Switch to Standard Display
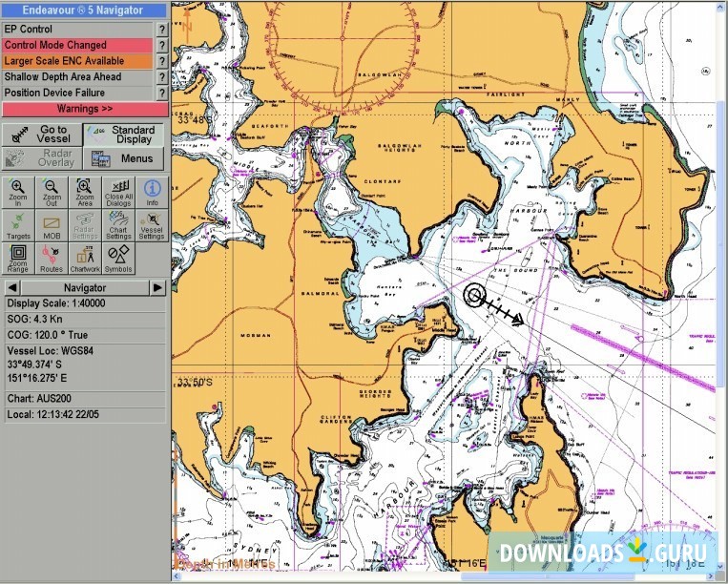This screenshot has height=584, width=728. point(123,135)
